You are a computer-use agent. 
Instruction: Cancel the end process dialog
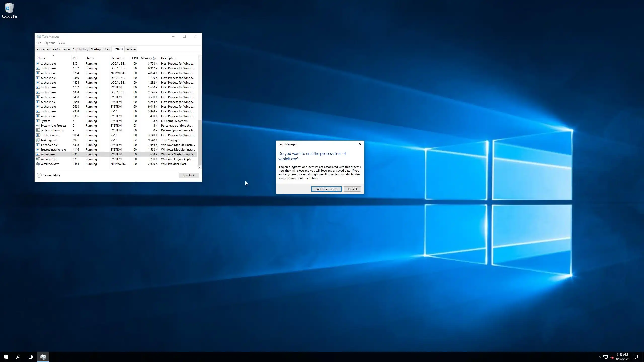(352, 189)
